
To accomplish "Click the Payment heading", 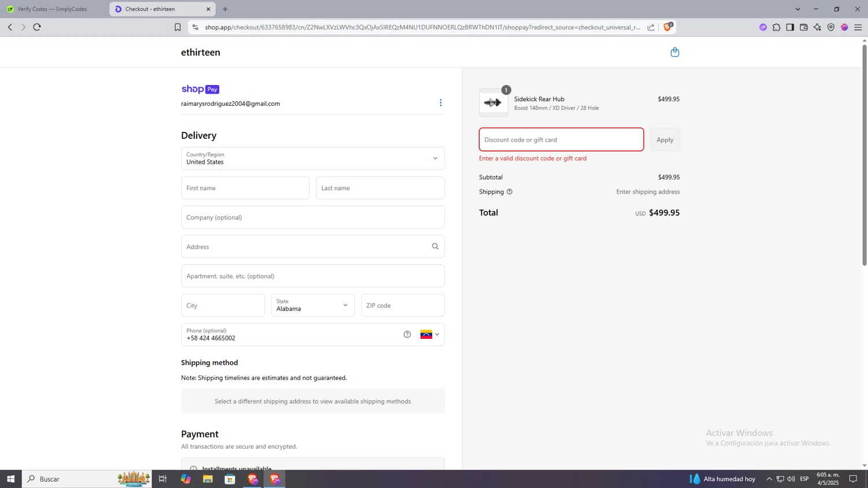I will click(200, 434).
